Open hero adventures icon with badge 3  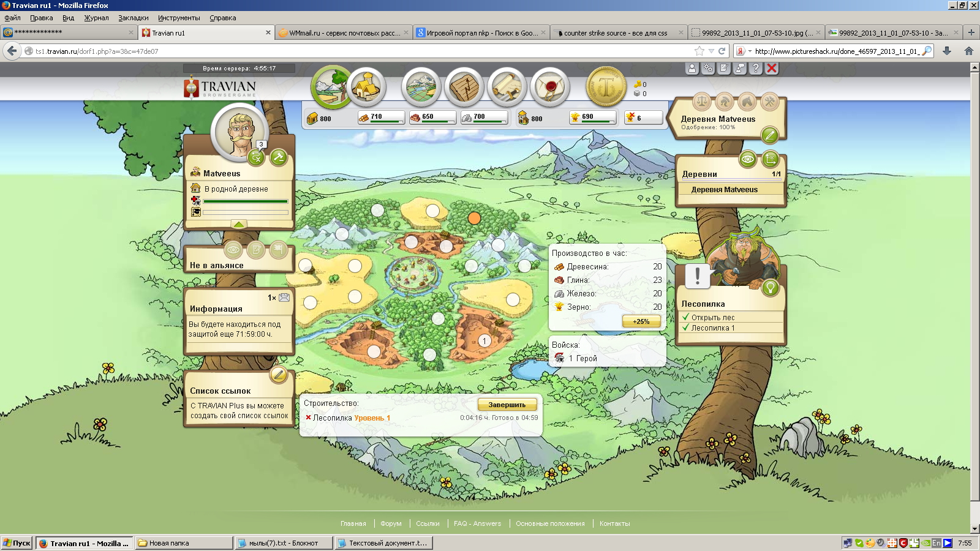click(257, 157)
